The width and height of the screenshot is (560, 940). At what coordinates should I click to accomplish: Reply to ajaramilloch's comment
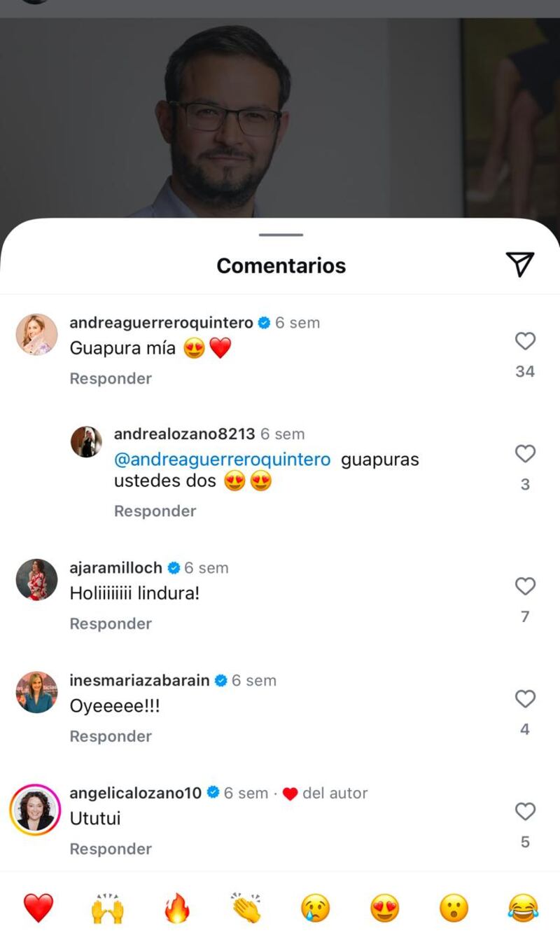point(111,623)
